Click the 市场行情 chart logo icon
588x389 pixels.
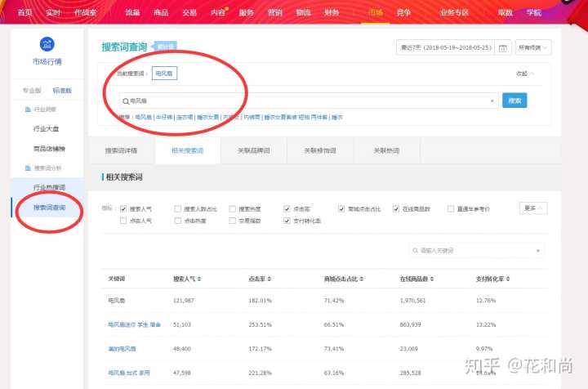pyautogui.click(x=47, y=46)
